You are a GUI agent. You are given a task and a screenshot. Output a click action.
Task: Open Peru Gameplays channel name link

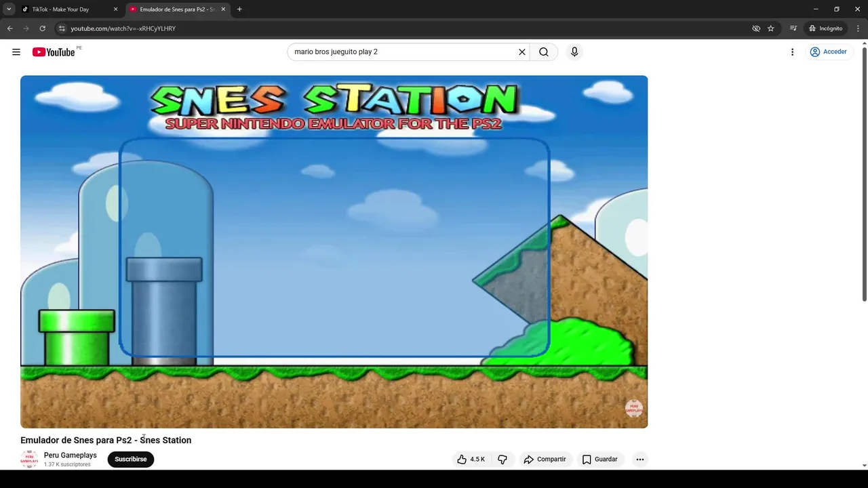click(71, 455)
